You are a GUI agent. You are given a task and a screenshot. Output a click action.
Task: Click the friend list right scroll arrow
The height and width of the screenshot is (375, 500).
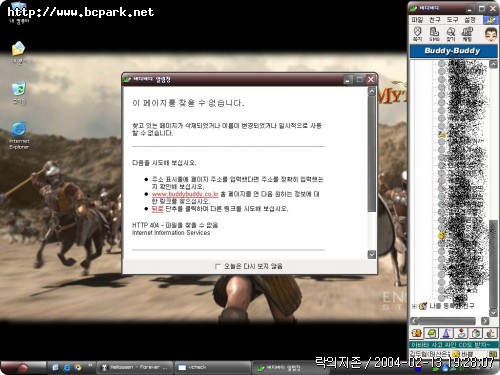(485, 321)
